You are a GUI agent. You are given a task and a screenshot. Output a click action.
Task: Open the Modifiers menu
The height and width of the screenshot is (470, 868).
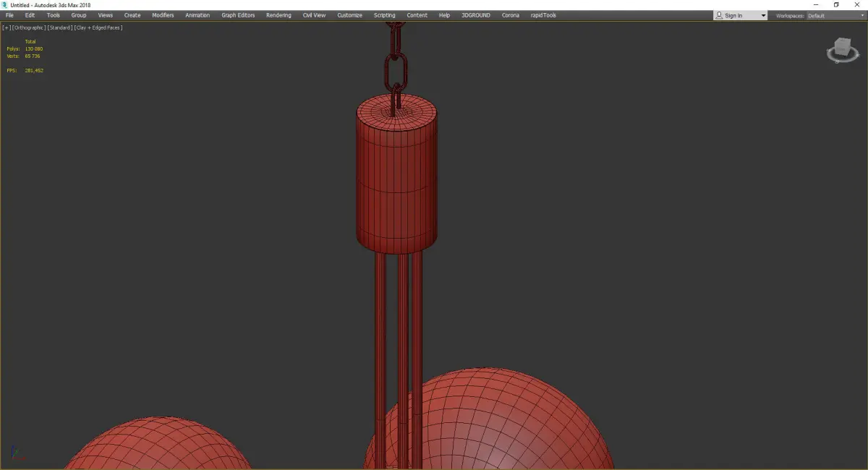(163, 15)
